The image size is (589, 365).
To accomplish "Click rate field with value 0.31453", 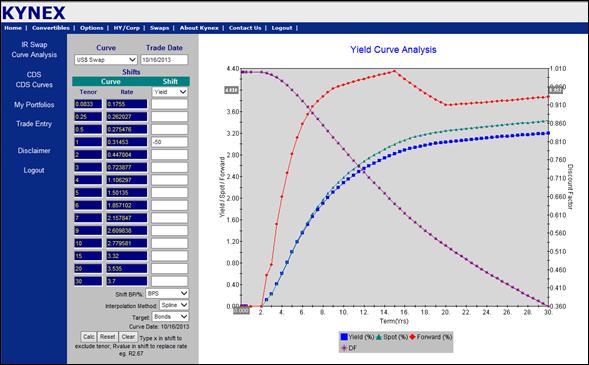I will [127, 142].
